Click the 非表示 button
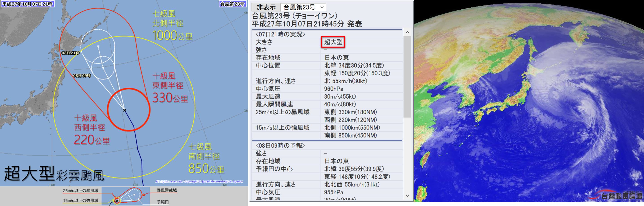Screen dimensions: 644x206 (266, 7)
